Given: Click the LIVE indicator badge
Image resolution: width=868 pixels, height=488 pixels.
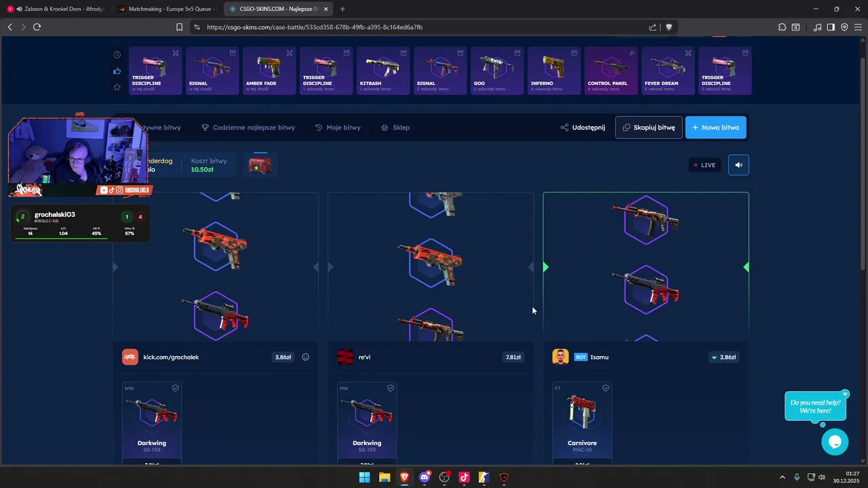Looking at the screenshot, I should (x=704, y=165).
